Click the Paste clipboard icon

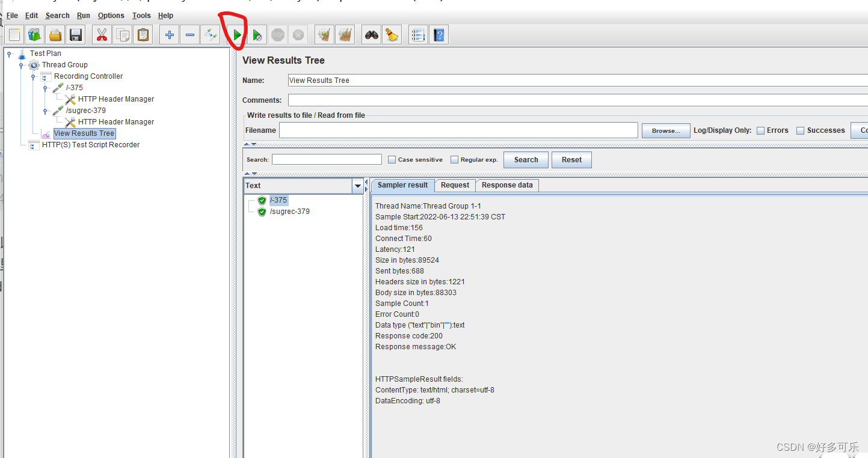click(143, 35)
